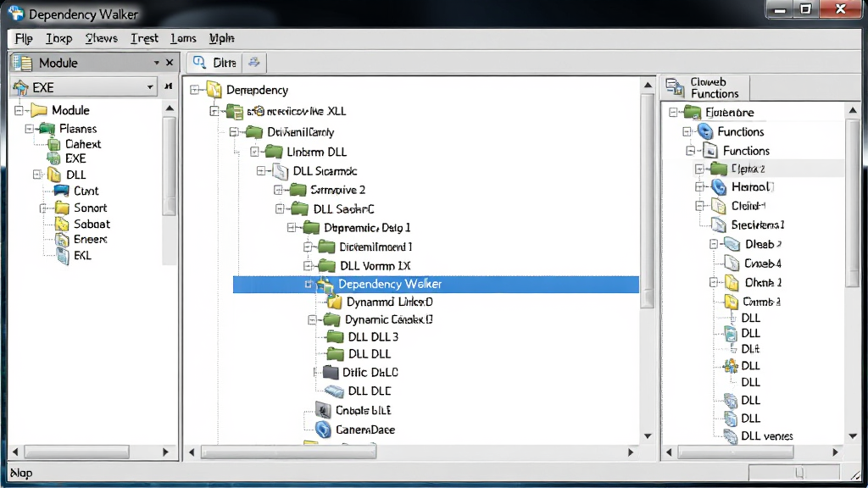This screenshot has height=488, width=868.
Task: Click the CanernDace shield icon
Action: point(323,430)
